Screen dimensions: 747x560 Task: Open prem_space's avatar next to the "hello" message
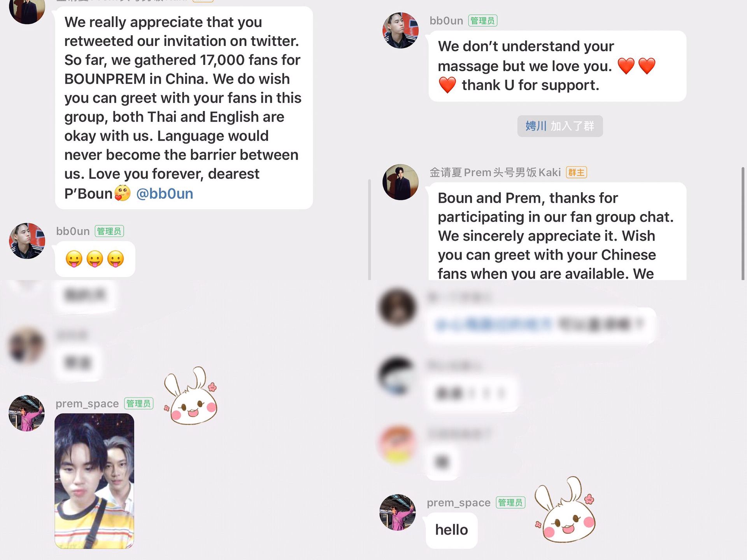[397, 512]
